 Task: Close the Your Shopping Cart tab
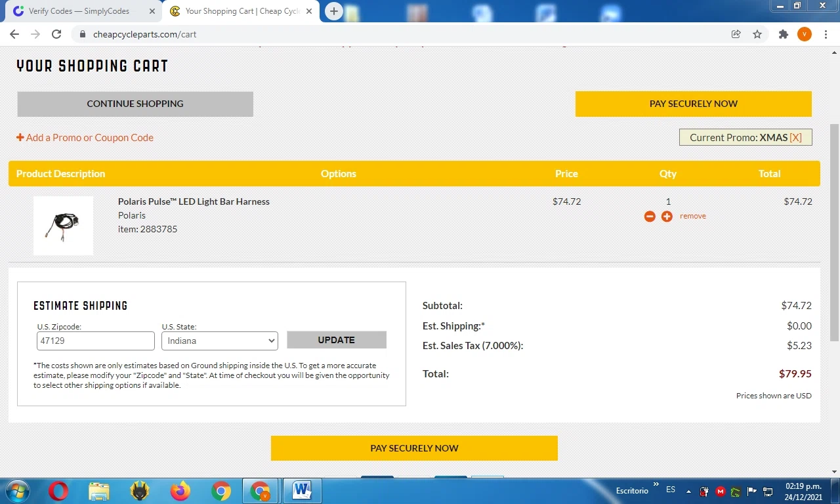click(x=309, y=11)
